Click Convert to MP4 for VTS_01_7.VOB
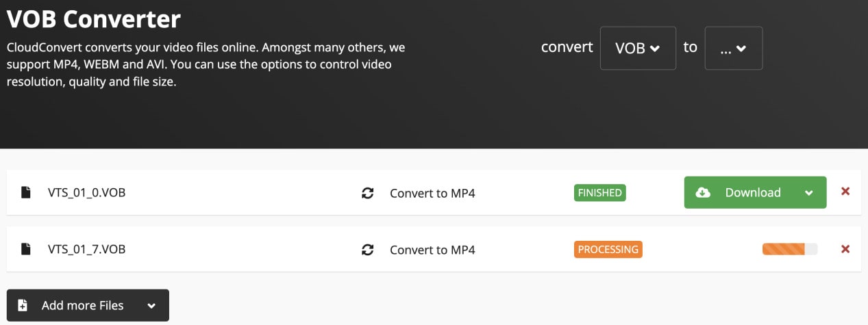Screen dimensions: 868x325 432,250
